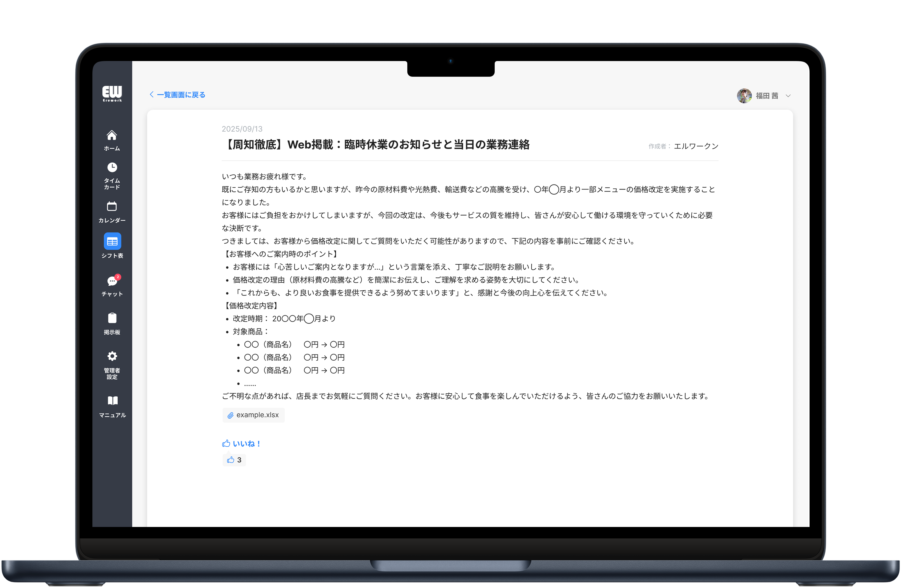Expand the user menu chevron
902x588 pixels.
(x=788, y=96)
